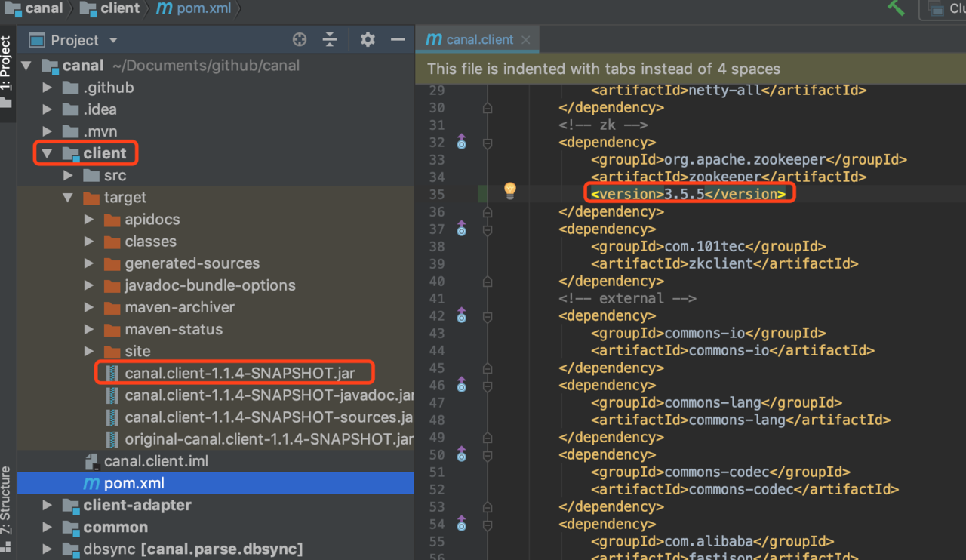Close the canal.client editor tab

[526, 40]
